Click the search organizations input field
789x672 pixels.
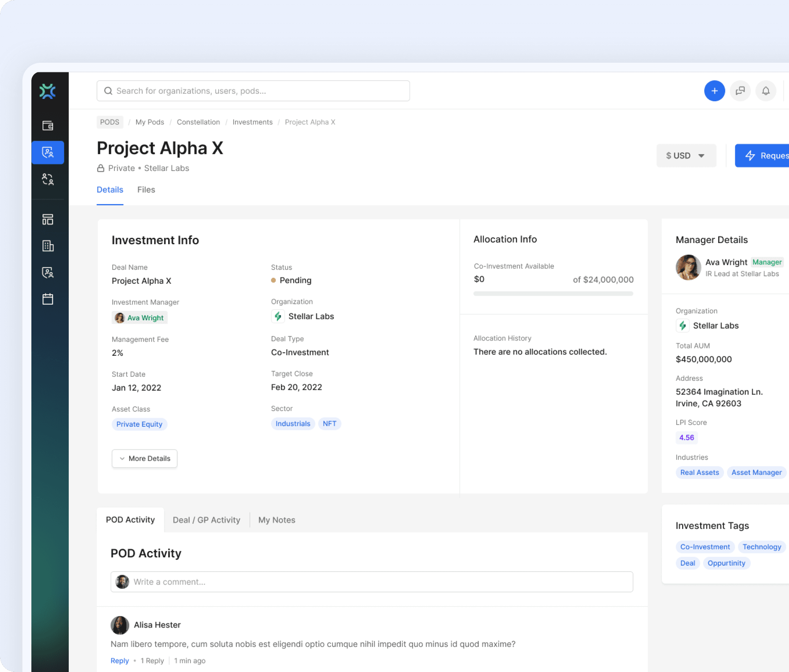(253, 91)
